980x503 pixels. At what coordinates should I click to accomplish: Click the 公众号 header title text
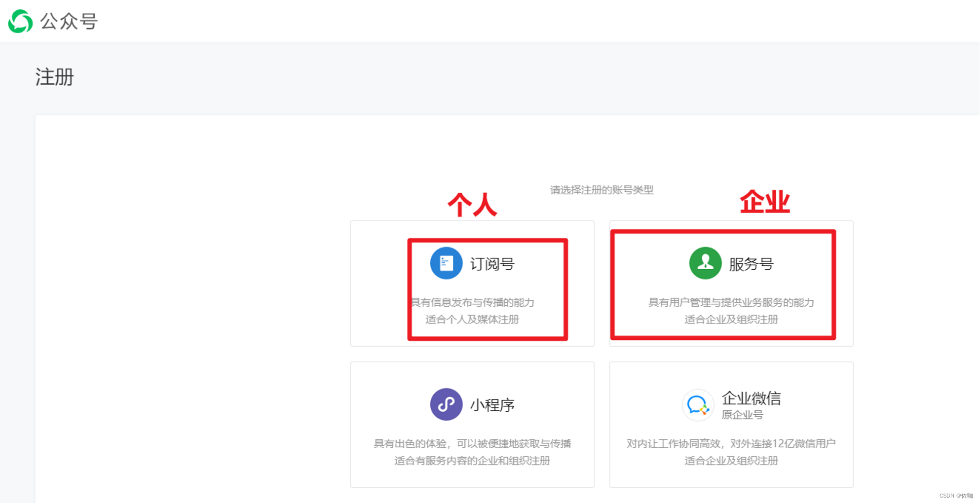[69, 22]
